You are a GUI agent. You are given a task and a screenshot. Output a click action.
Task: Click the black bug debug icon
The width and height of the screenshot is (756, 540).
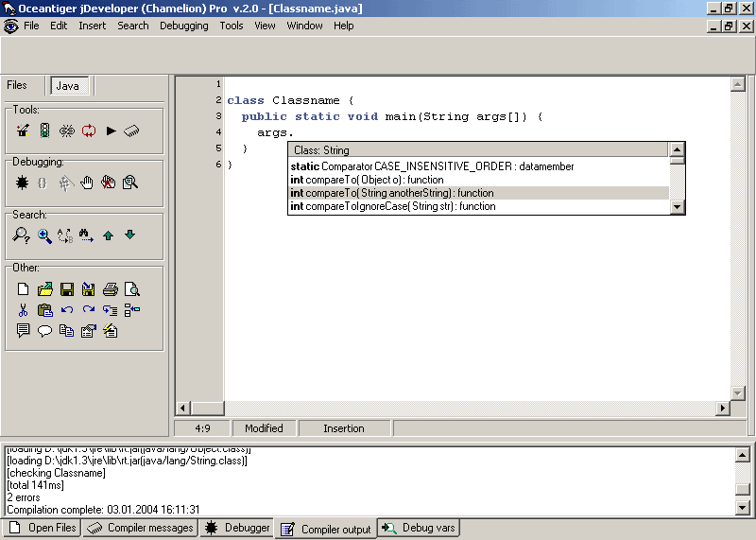22,183
